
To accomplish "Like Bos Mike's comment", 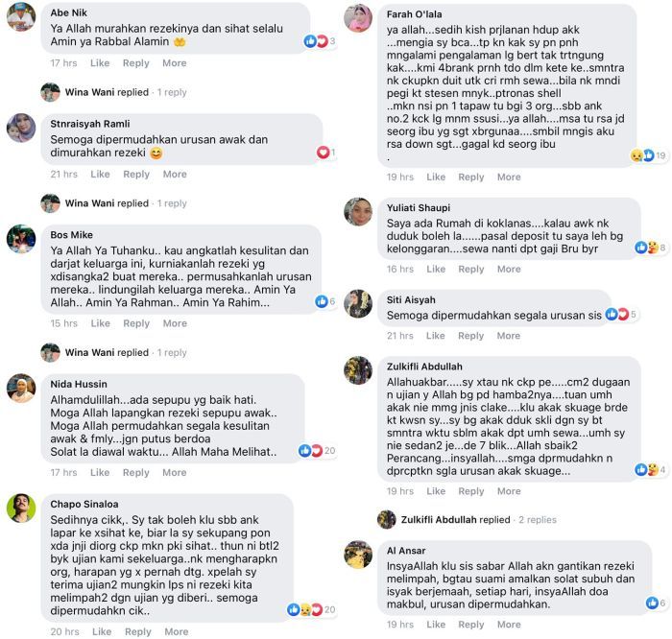I will click(100, 323).
